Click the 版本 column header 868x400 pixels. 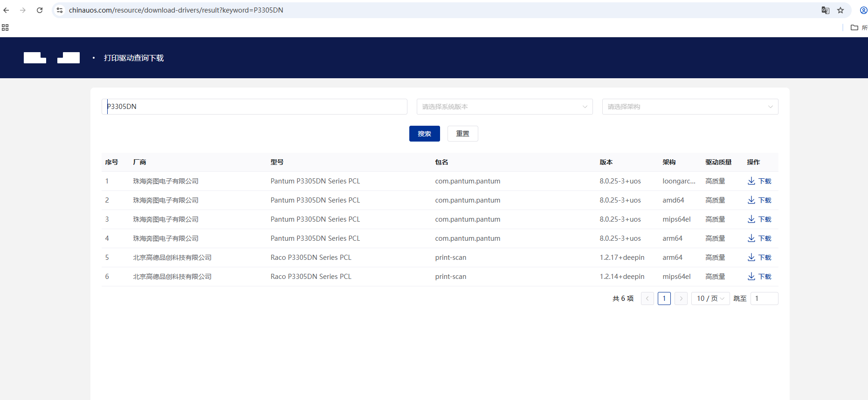click(606, 162)
